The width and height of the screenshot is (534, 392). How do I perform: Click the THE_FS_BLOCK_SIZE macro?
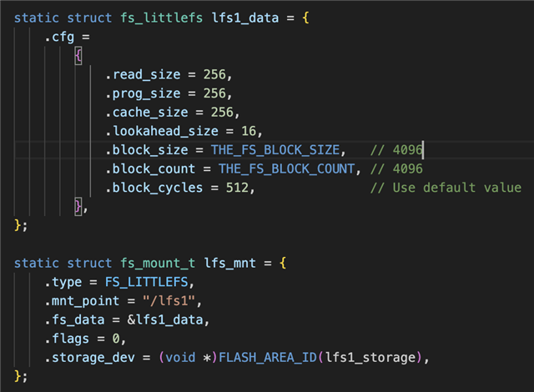coord(275,150)
